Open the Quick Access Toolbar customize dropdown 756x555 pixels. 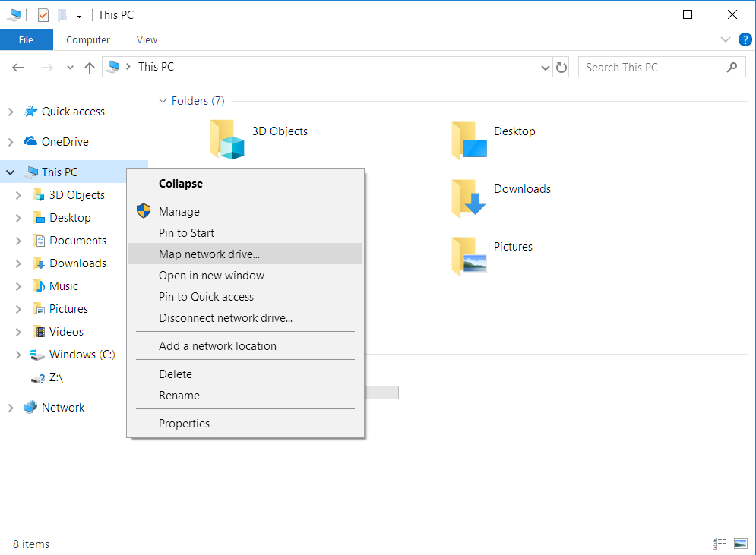pyautogui.click(x=79, y=14)
